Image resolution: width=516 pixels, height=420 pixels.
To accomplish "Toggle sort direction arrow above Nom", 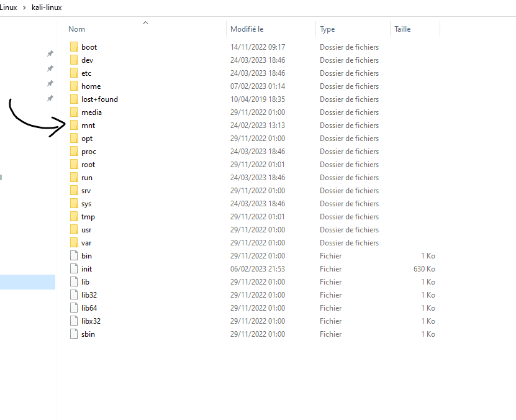I will (145, 23).
